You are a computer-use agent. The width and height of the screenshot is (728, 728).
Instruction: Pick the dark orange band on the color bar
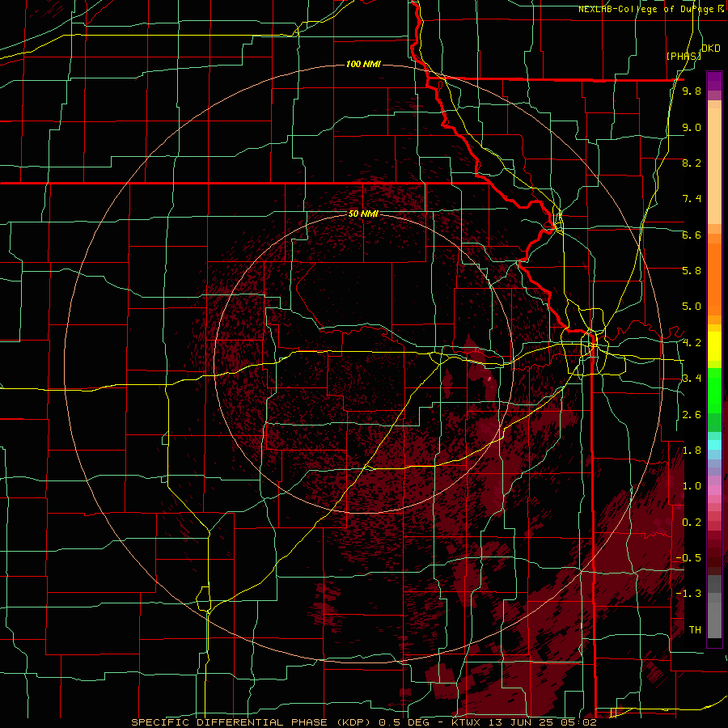[x=714, y=280]
